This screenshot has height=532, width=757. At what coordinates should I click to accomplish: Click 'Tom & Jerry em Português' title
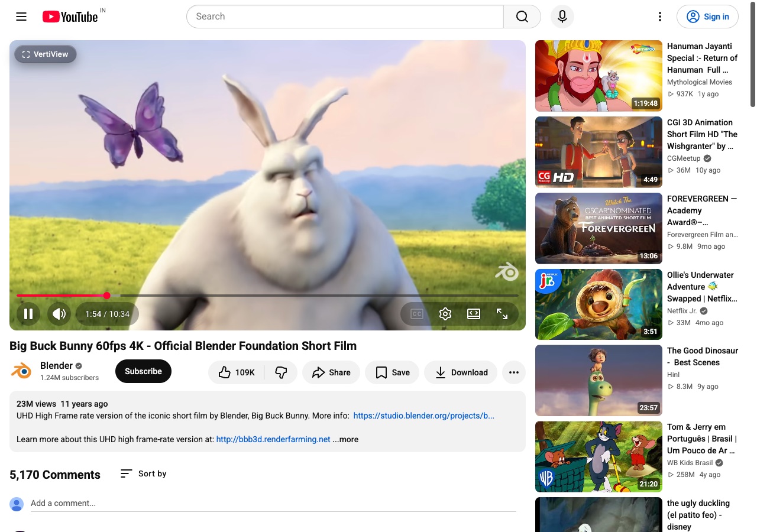click(702, 439)
